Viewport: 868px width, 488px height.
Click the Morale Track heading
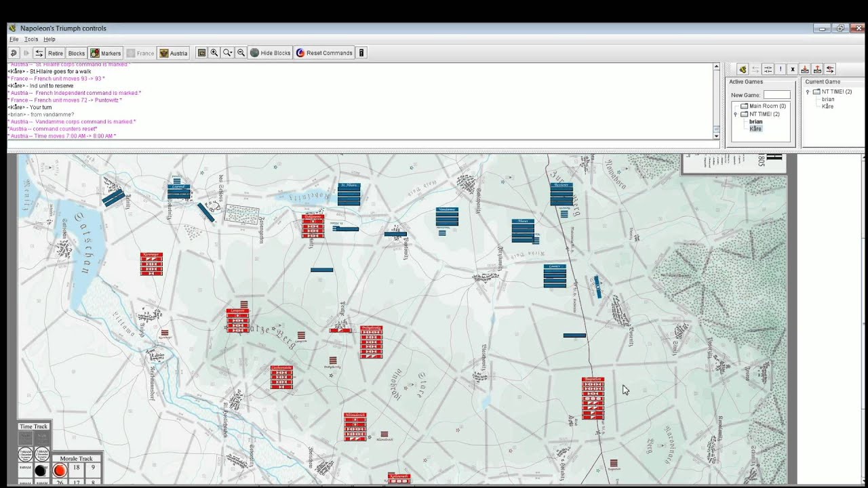(x=76, y=459)
